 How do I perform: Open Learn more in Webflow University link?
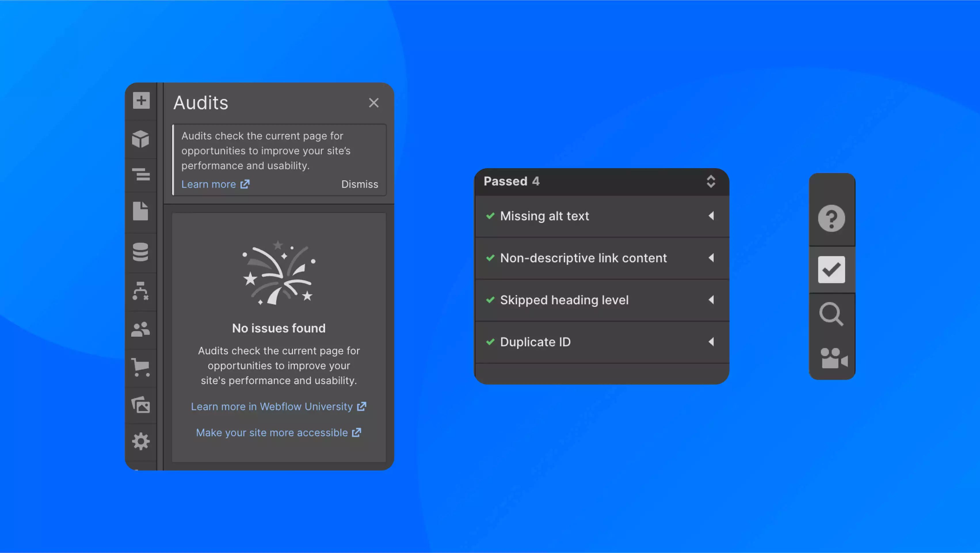pos(278,407)
